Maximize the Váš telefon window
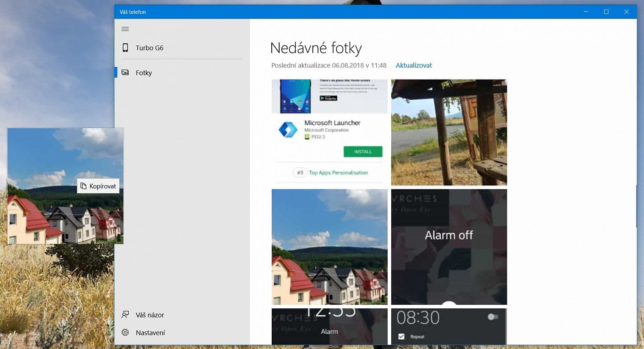This screenshot has width=644, height=349. click(x=606, y=12)
